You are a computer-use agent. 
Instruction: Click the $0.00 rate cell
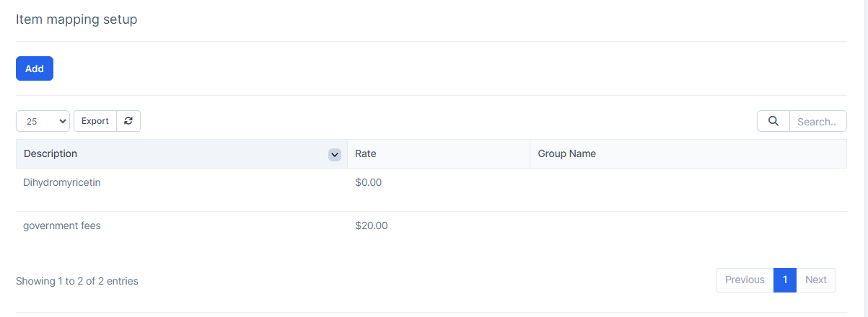point(369,182)
